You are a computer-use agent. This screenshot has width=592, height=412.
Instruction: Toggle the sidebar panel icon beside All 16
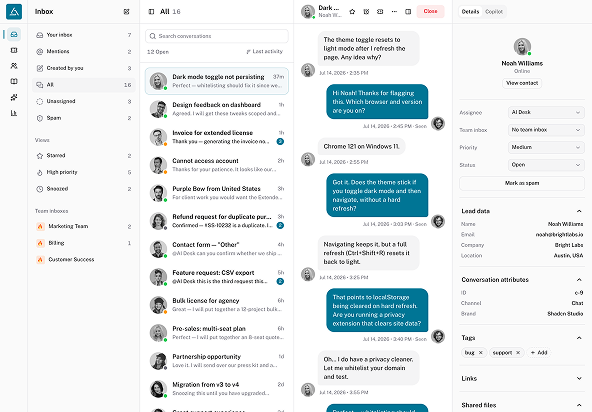point(151,12)
